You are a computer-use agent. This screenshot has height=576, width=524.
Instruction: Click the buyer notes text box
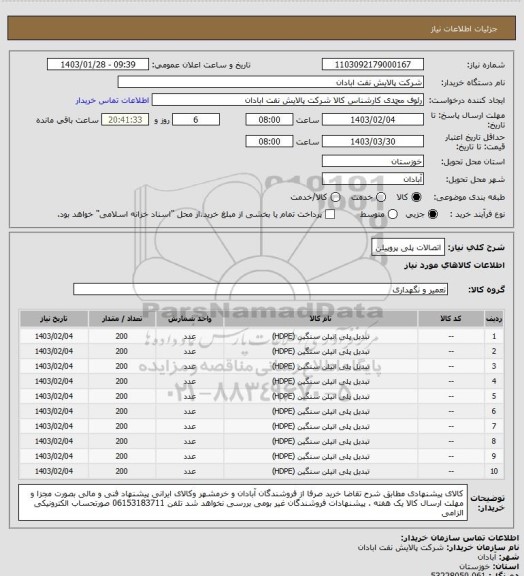(243, 502)
